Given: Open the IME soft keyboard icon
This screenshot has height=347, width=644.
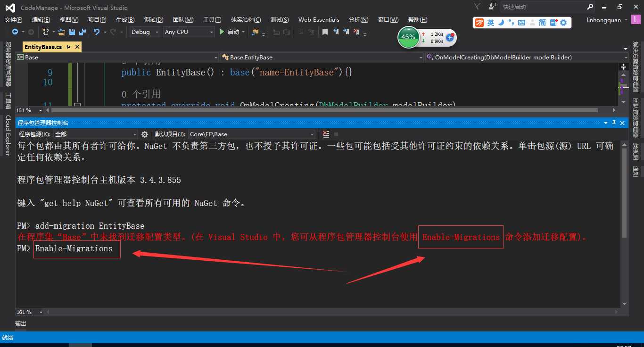Looking at the screenshot, I should click(522, 23).
